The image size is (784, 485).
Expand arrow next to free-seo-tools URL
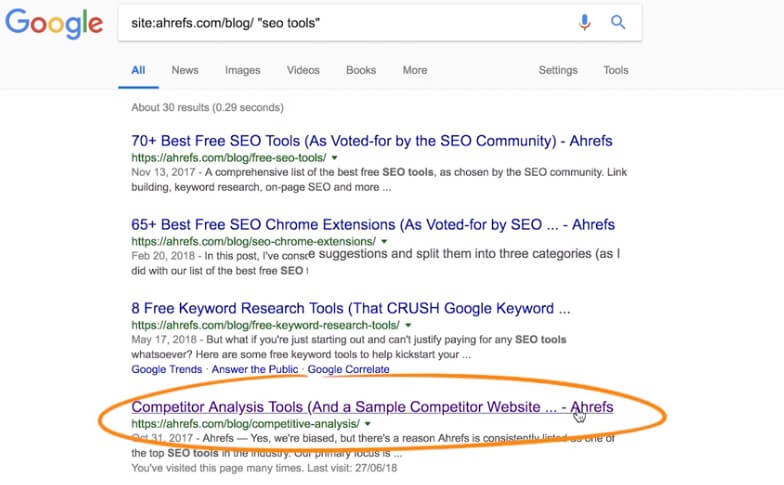[334, 158]
